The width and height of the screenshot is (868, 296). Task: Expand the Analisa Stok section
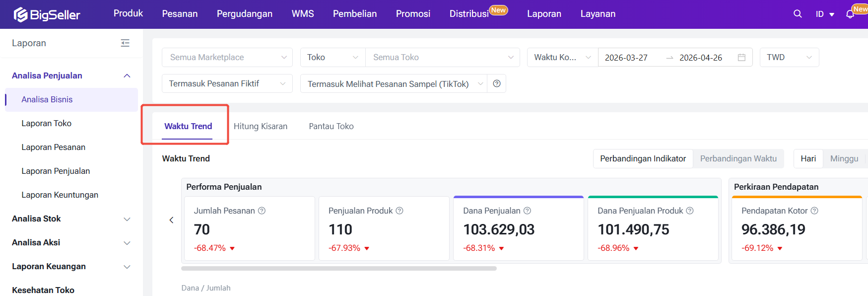(x=71, y=219)
